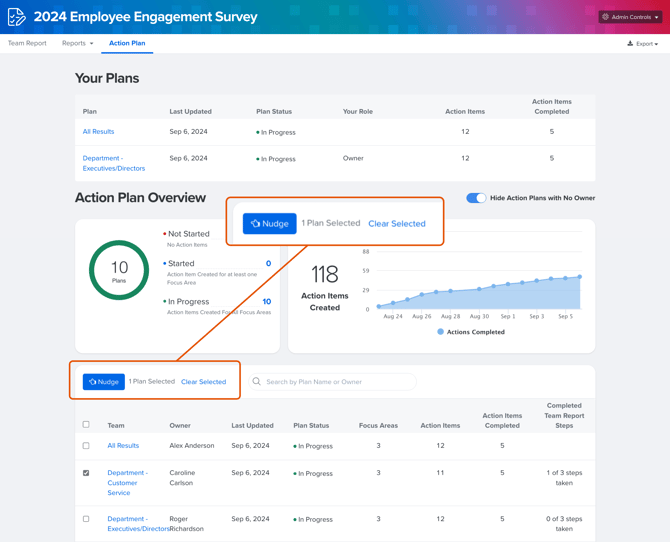Check the All Results row checkbox

86,446
